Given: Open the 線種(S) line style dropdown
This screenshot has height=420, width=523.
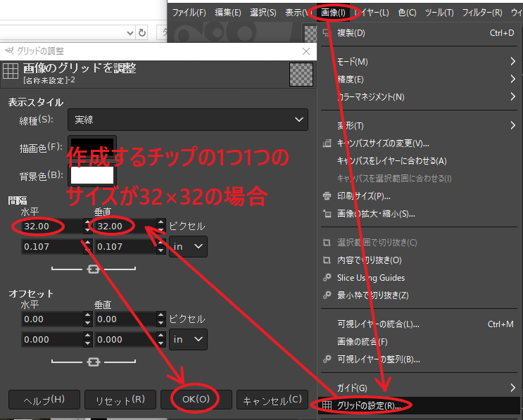Looking at the screenshot, I should pos(188,120).
